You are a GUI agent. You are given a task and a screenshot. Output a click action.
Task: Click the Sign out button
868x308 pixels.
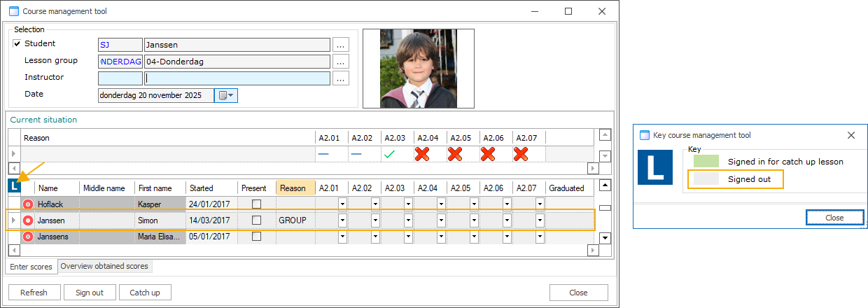(x=90, y=293)
